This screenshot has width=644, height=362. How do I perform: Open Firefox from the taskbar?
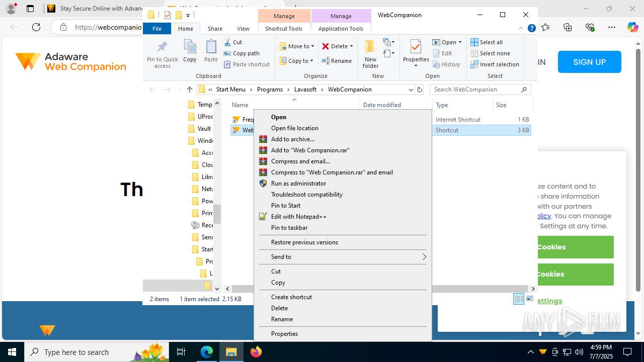256,352
